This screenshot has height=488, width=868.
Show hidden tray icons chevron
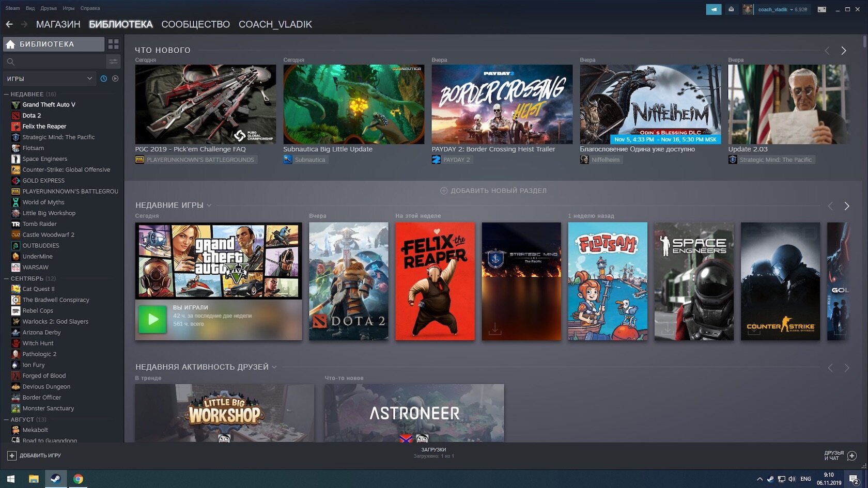coord(760,479)
